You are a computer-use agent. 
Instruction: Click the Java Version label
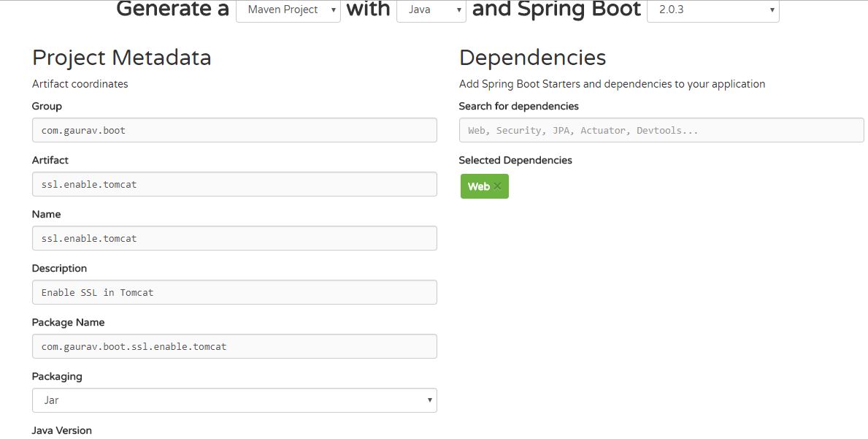point(61,430)
